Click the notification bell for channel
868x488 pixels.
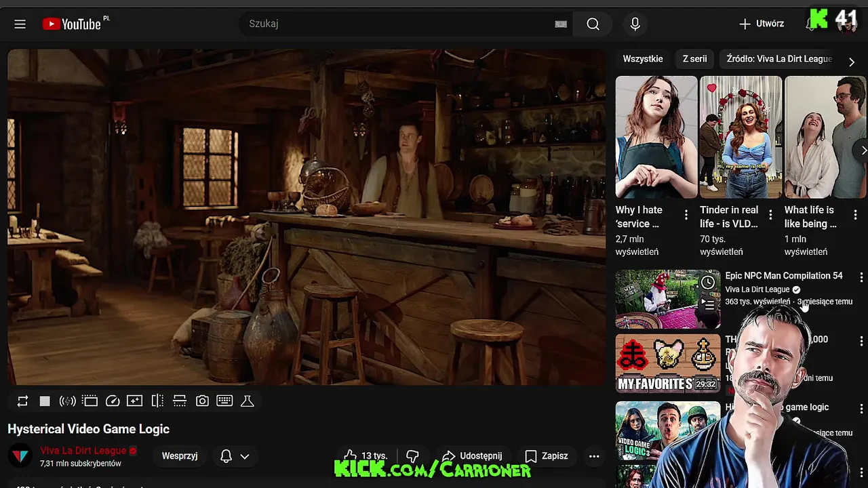coord(226,456)
